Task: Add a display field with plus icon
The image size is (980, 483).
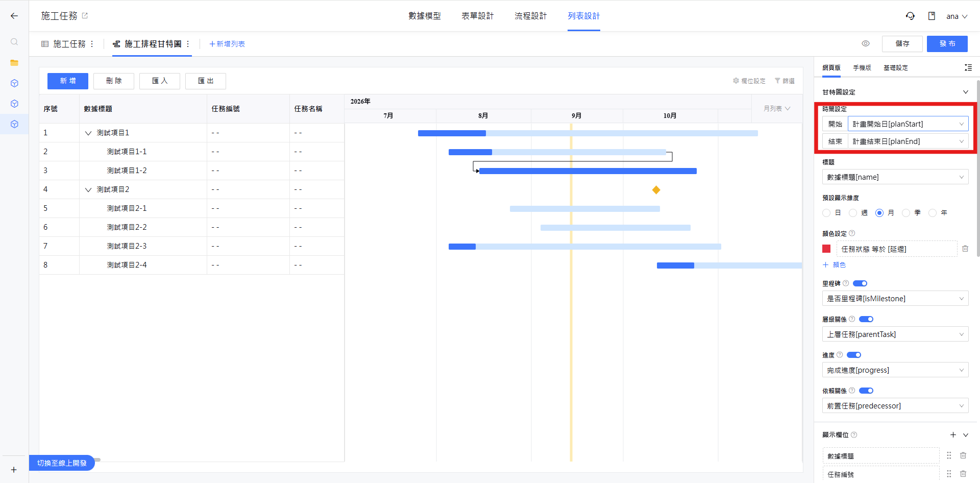Action: 953,435
